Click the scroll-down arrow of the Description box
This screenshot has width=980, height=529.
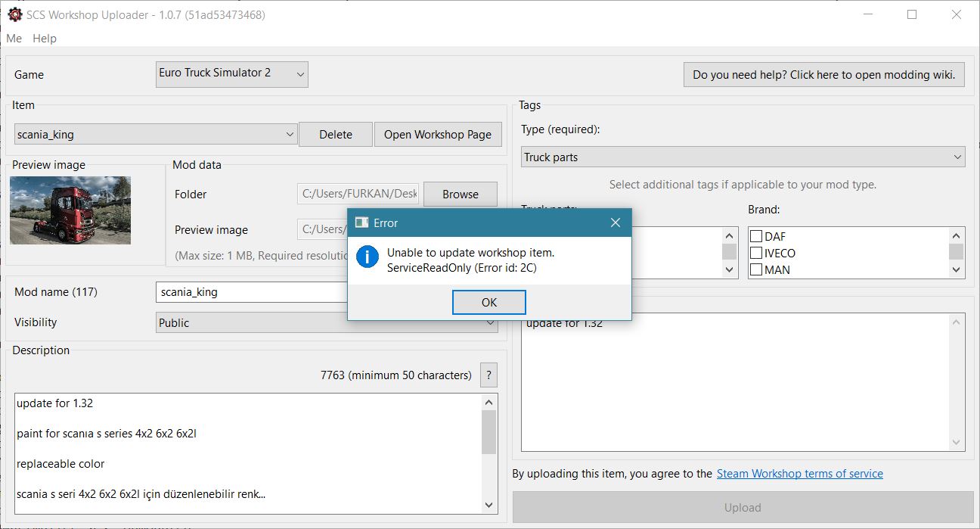(488, 505)
